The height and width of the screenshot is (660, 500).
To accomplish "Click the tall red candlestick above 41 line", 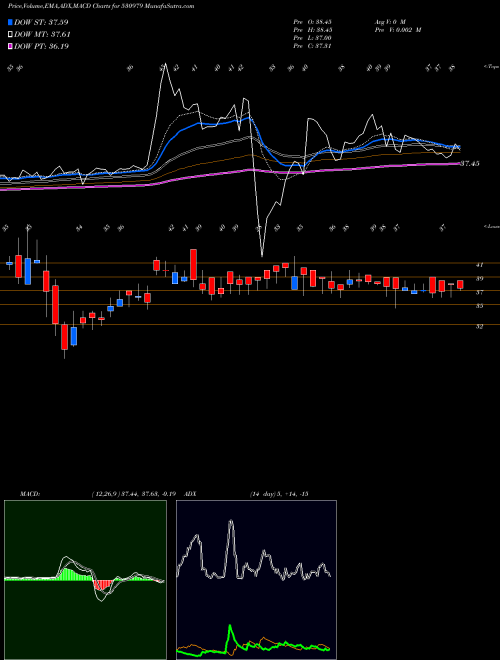I will 194,264.
